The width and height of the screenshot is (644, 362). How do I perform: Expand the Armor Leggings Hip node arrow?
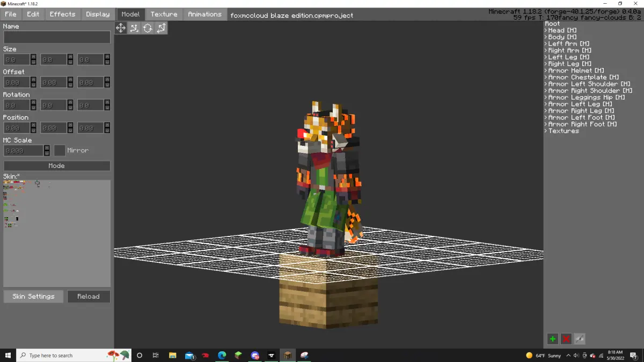(x=546, y=98)
